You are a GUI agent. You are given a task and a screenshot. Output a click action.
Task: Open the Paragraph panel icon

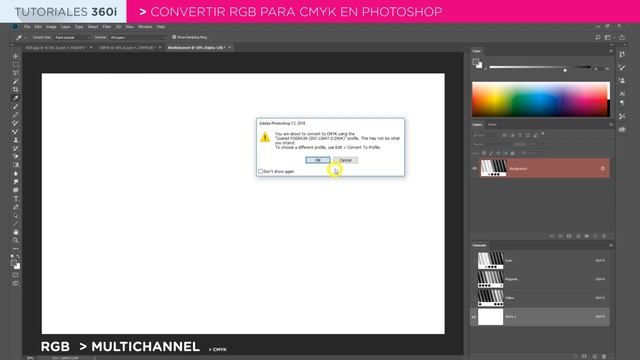click(x=622, y=103)
